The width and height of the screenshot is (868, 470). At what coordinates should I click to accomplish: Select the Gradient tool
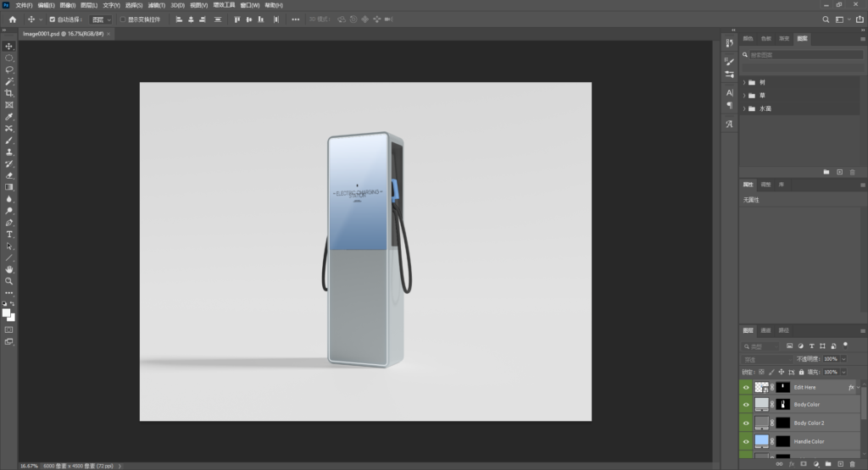pyautogui.click(x=8, y=187)
